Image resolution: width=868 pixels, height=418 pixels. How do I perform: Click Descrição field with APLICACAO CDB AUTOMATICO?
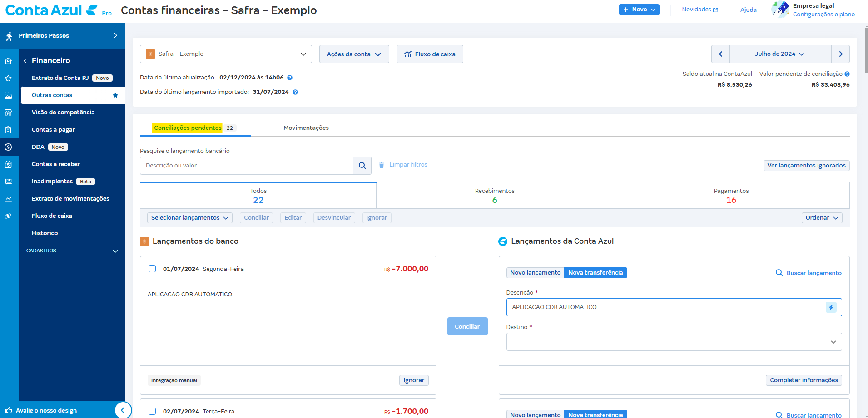pos(674,307)
